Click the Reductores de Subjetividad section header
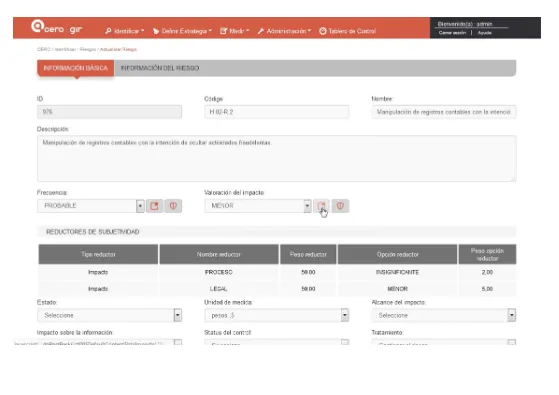Viewport: 559px width, 395px height. tap(277, 232)
